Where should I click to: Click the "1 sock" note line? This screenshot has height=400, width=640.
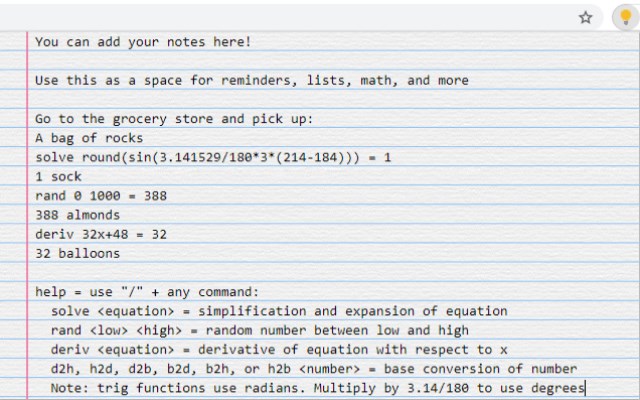(x=58, y=176)
